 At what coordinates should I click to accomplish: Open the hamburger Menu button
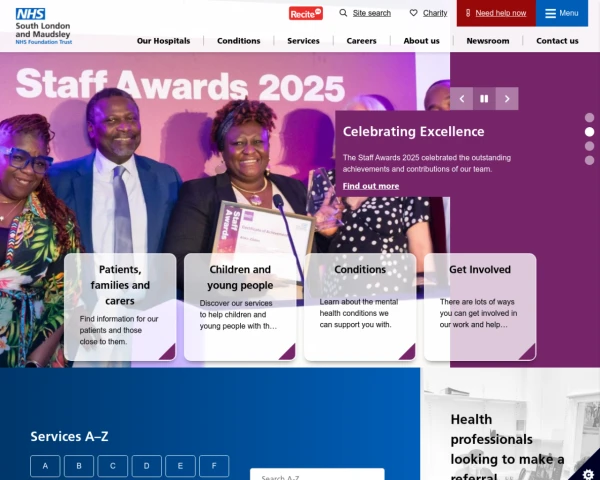click(x=562, y=13)
